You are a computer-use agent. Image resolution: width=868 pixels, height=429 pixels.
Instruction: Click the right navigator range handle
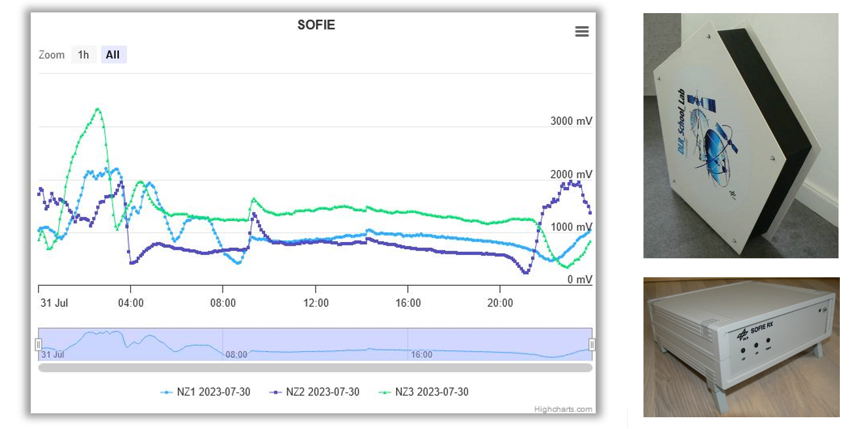click(592, 344)
